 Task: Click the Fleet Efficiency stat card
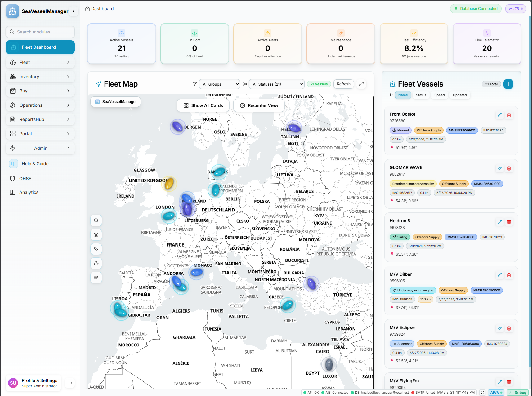click(x=414, y=44)
